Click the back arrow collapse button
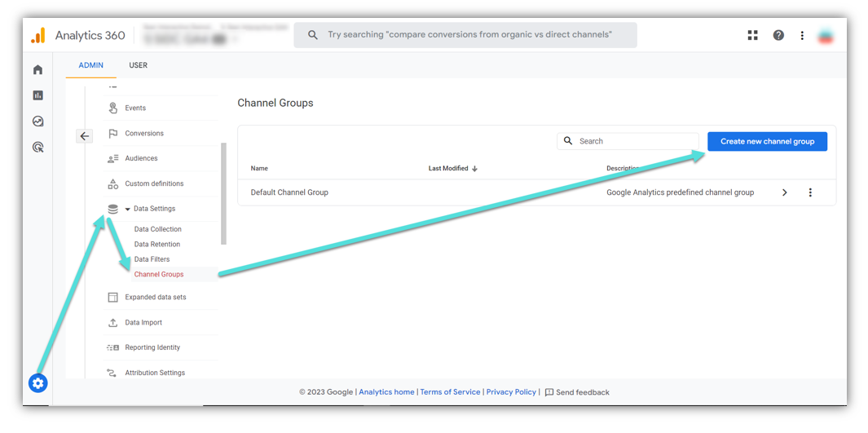This screenshot has height=433, width=868. tap(85, 136)
